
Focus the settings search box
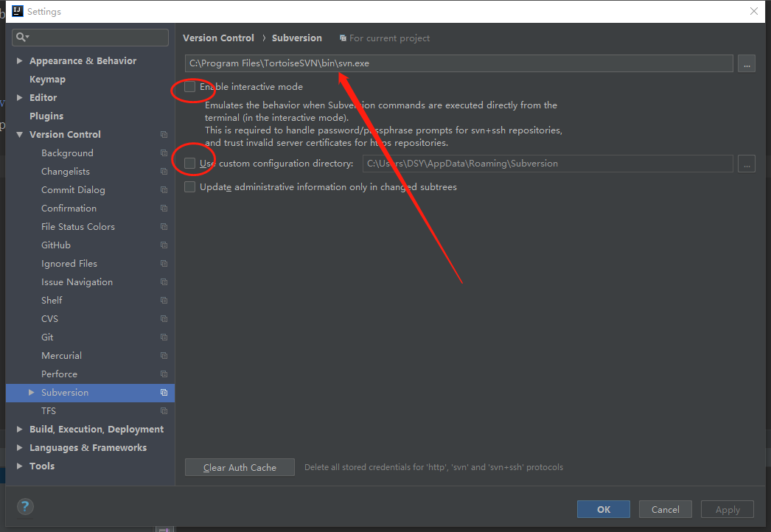pos(90,38)
